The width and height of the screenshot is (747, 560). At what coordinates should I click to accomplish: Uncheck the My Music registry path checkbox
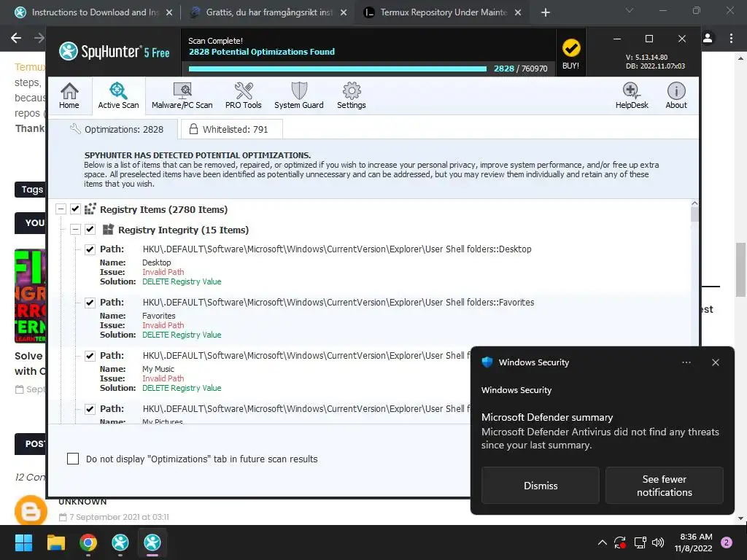pos(90,356)
